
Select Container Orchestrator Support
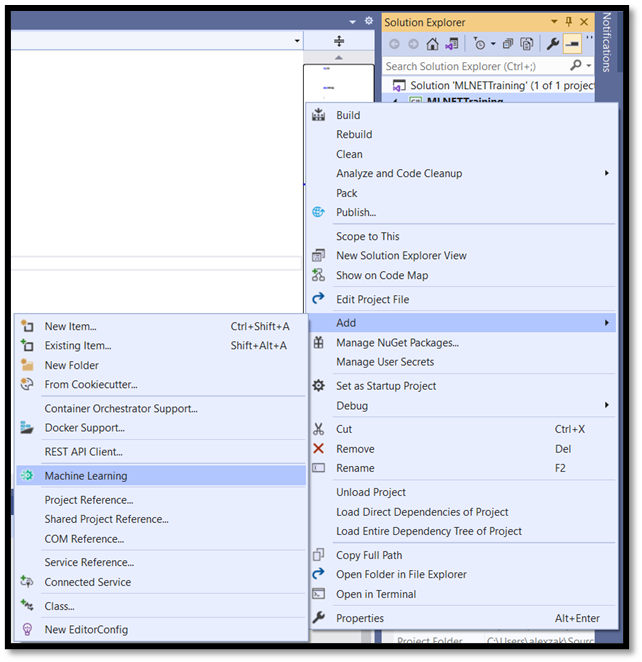(x=161, y=409)
